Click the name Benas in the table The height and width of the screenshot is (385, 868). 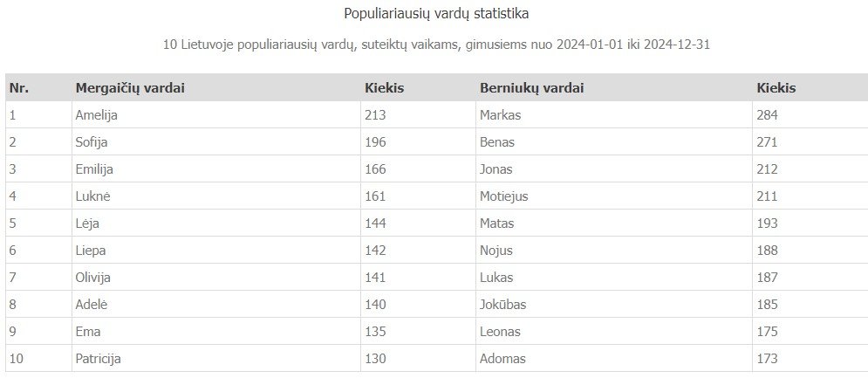pyautogui.click(x=497, y=142)
